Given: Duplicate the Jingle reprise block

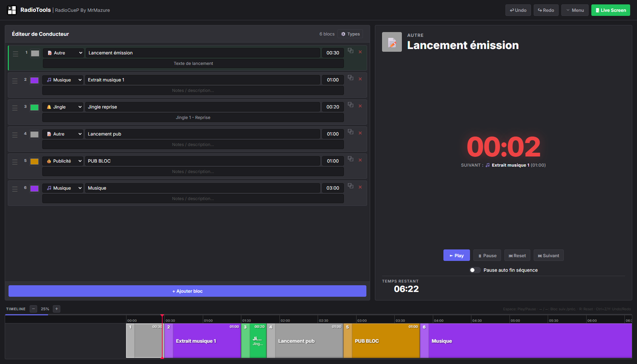Looking at the screenshot, I should point(350,105).
